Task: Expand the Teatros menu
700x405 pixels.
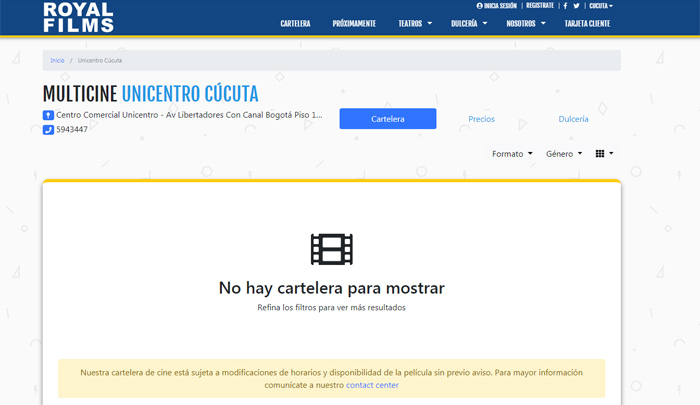Action: click(415, 23)
